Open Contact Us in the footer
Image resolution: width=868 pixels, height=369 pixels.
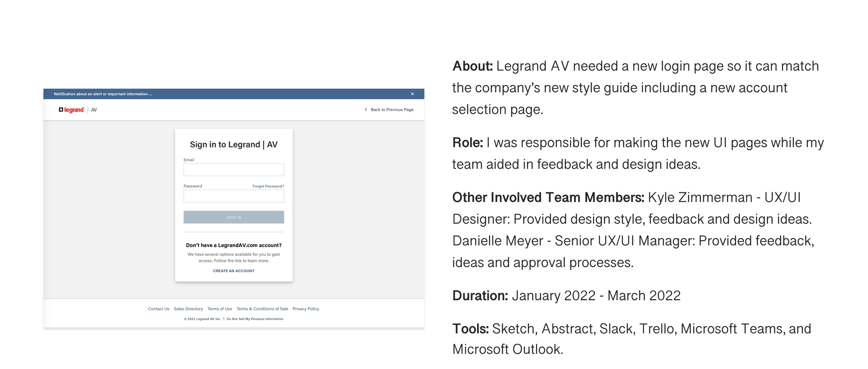159,309
